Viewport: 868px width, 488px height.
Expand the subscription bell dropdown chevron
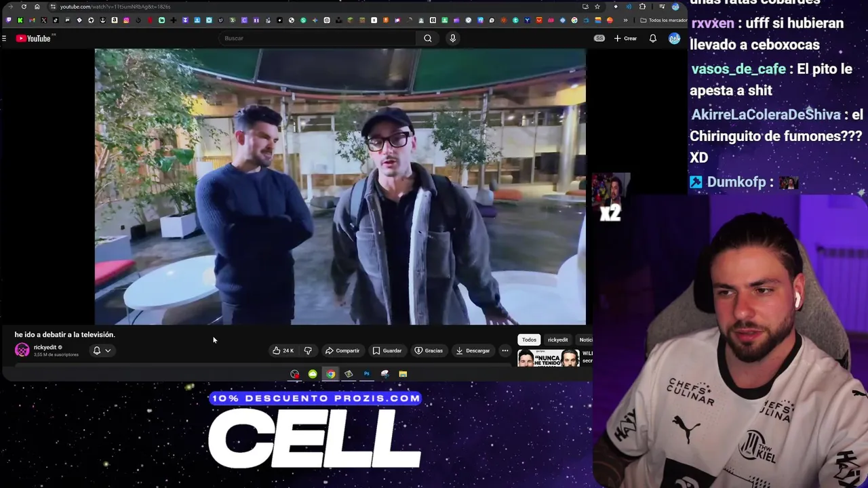tap(108, 350)
